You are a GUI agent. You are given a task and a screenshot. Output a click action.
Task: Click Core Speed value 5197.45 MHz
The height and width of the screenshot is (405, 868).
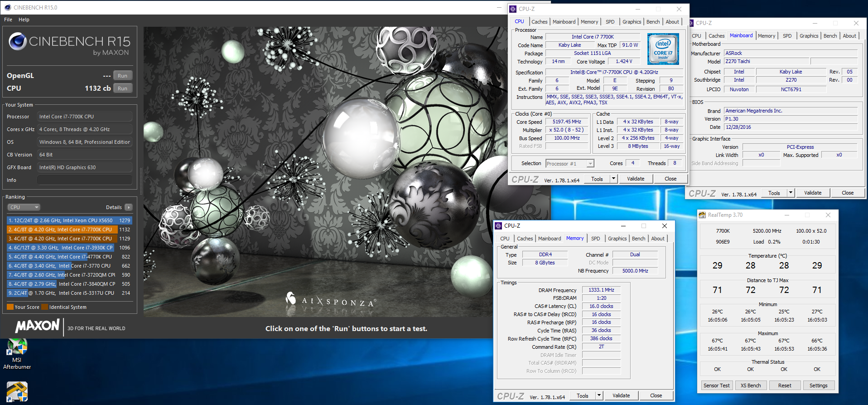pyautogui.click(x=567, y=122)
